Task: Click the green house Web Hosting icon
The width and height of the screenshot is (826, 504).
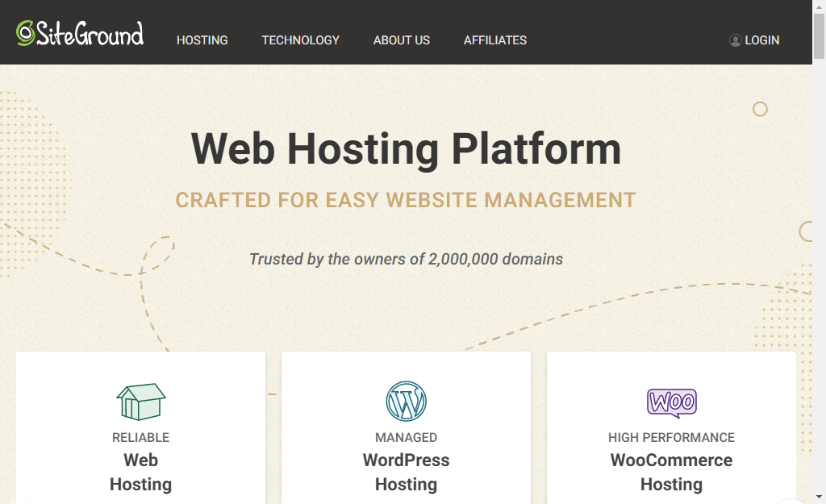Action: click(140, 402)
